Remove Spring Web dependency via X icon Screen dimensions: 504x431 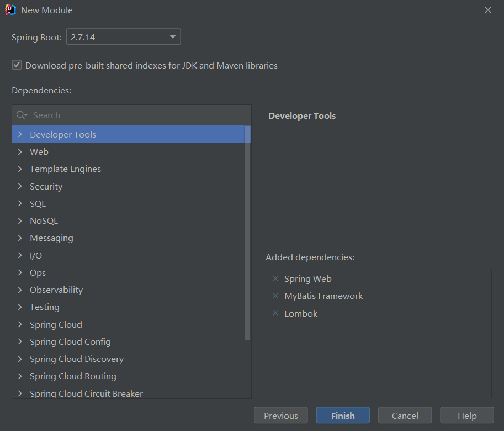275,278
